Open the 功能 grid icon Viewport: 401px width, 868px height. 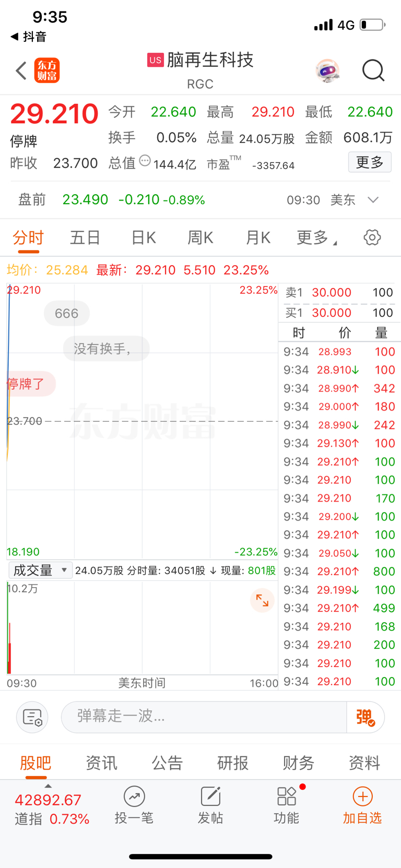tap(287, 805)
